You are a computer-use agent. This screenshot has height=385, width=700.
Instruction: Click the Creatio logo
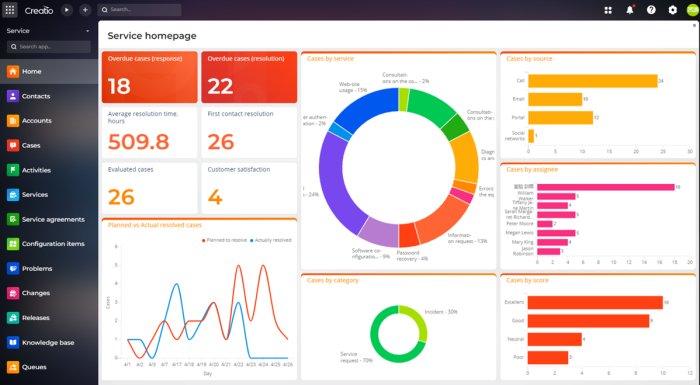pyautogui.click(x=39, y=10)
